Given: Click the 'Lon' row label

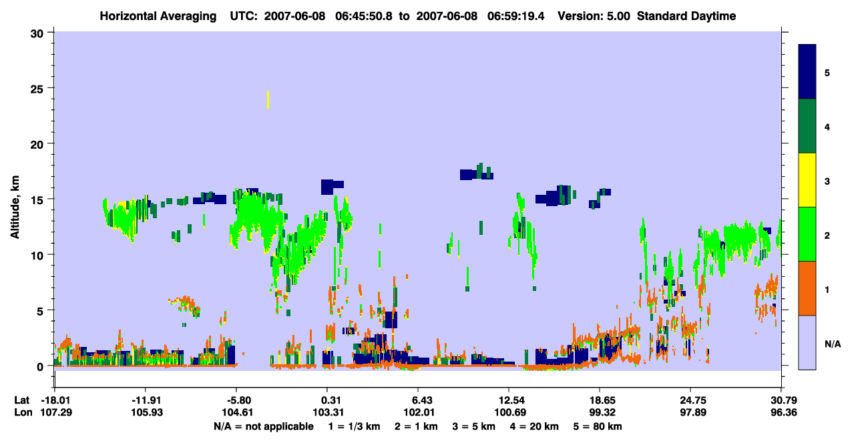Looking at the screenshot, I should 23,412.
